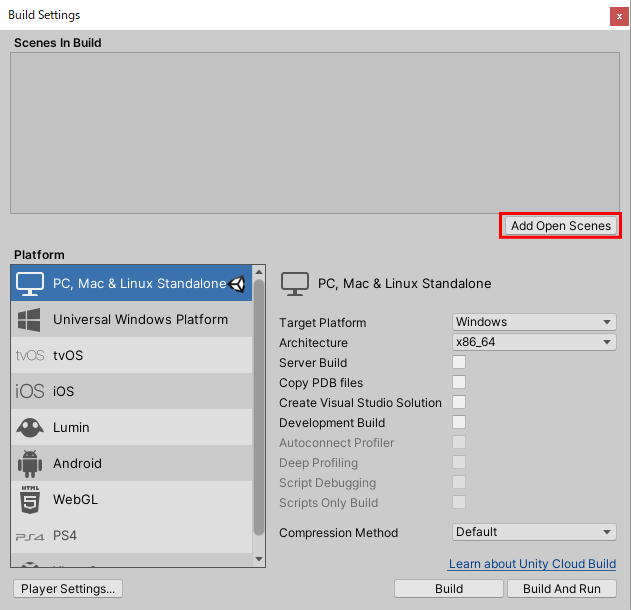Select the iOS platform row
The image size is (631, 610).
[132, 391]
